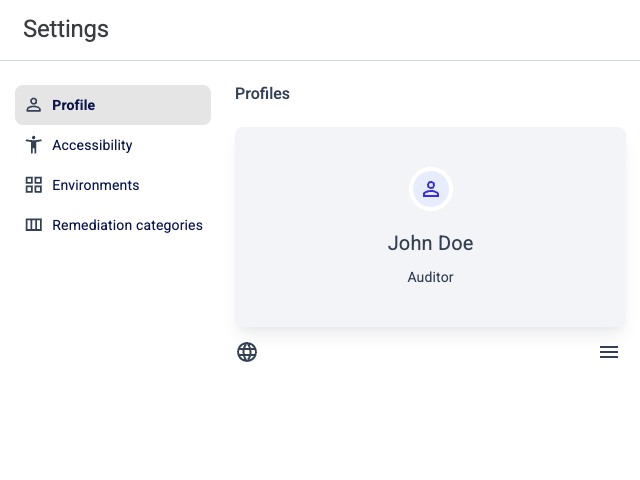This screenshot has height=480, width=640.
Task: Go to Environments settings
Action: click(x=113, y=185)
